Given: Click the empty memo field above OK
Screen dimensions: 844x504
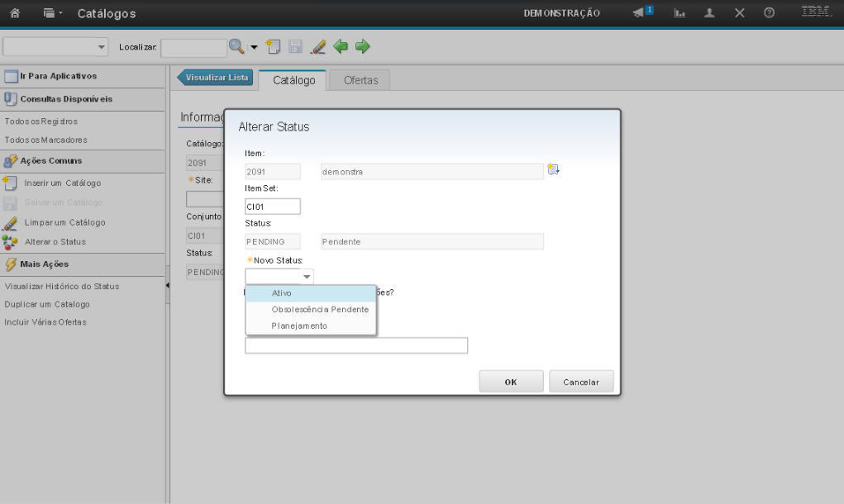Looking at the screenshot, I should click(355, 345).
